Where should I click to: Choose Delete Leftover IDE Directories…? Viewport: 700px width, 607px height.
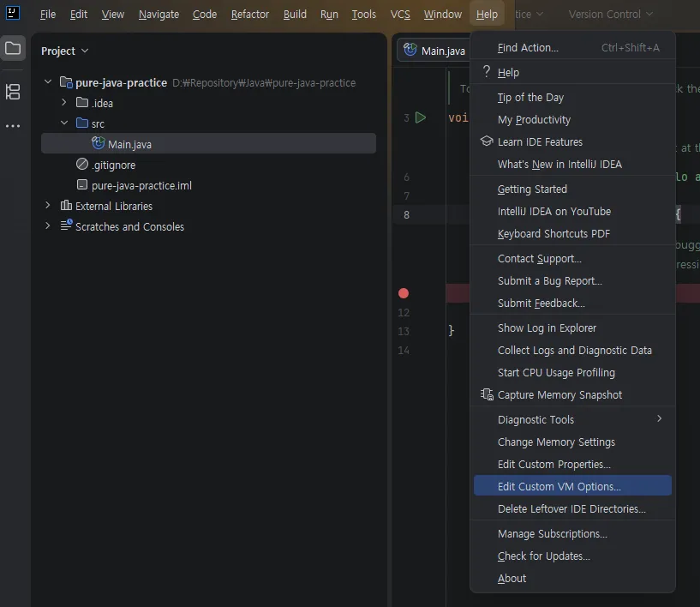tap(573, 508)
